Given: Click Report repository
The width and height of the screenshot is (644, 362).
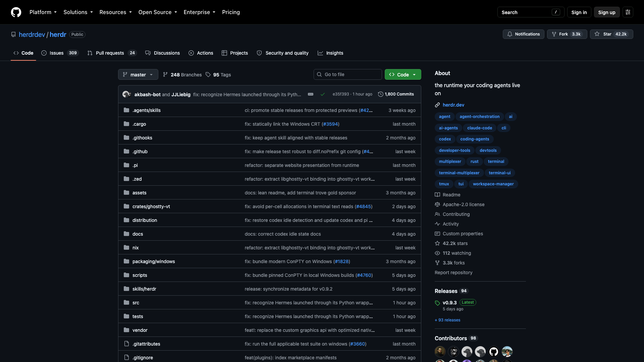Looking at the screenshot, I should 453,273.
